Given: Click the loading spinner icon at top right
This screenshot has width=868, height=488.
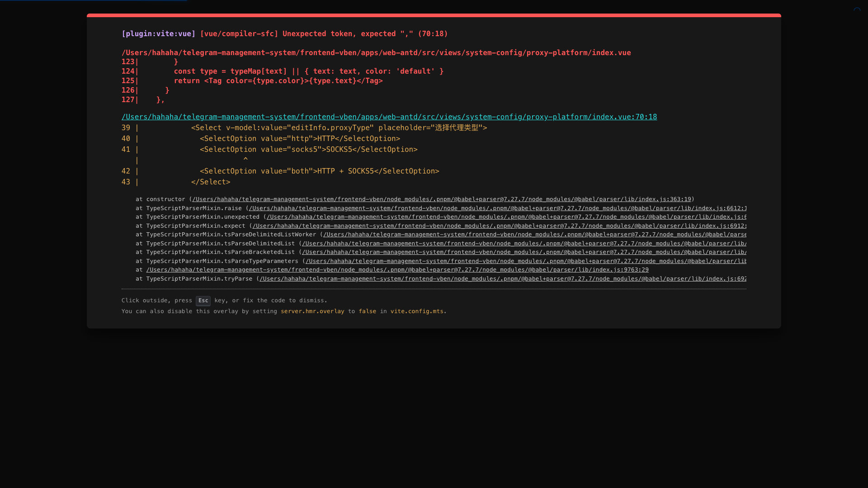Looking at the screenshot, I should pos(857,11).
